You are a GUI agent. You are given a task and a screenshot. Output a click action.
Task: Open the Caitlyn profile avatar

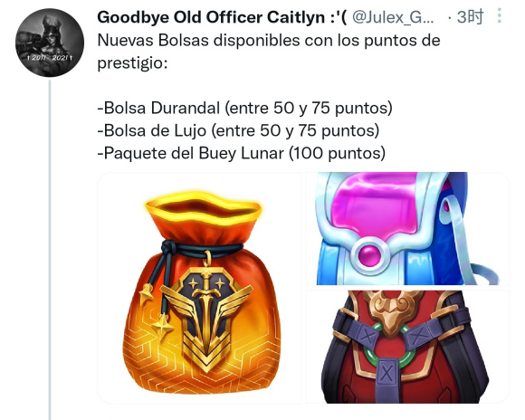tap(50, 43)
